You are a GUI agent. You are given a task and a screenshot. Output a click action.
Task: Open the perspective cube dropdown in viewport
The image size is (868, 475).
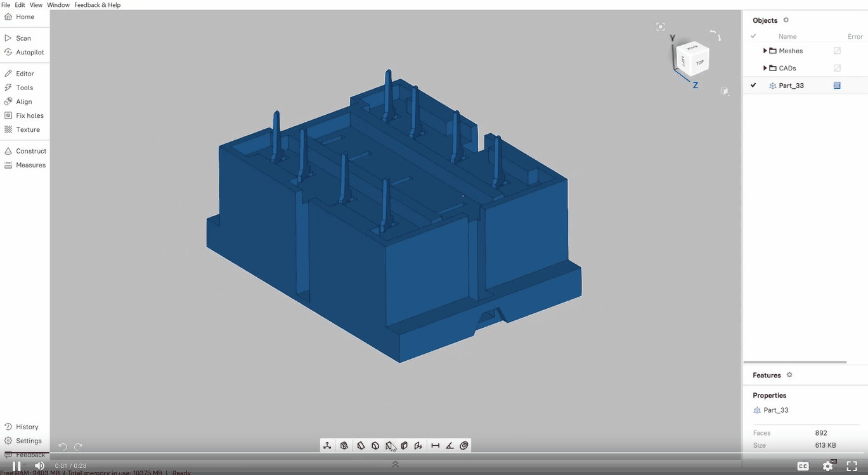click(x=724, y=91)
